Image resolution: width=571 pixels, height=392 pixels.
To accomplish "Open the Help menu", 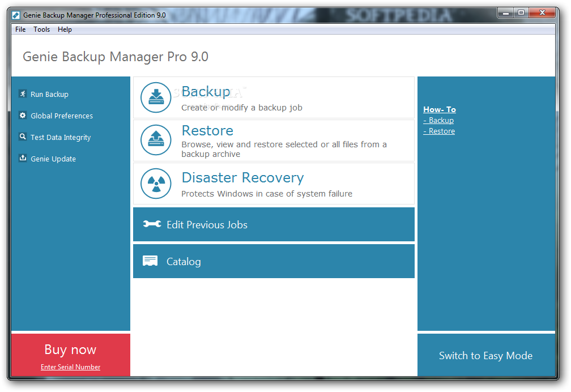I will coord(65,29).
